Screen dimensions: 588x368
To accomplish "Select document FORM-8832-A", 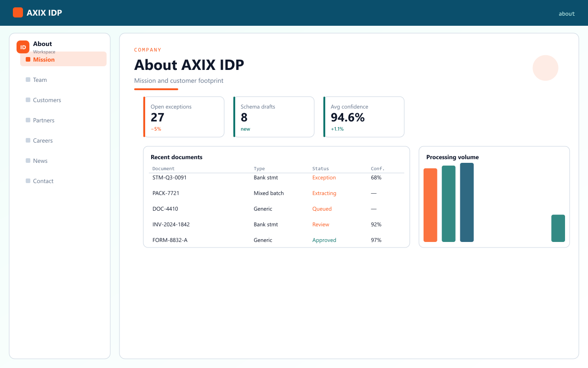I will coord(170,240).
